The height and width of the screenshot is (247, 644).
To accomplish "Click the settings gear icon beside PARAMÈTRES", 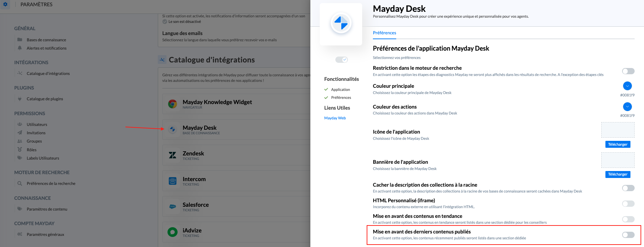I will point(5,4).
